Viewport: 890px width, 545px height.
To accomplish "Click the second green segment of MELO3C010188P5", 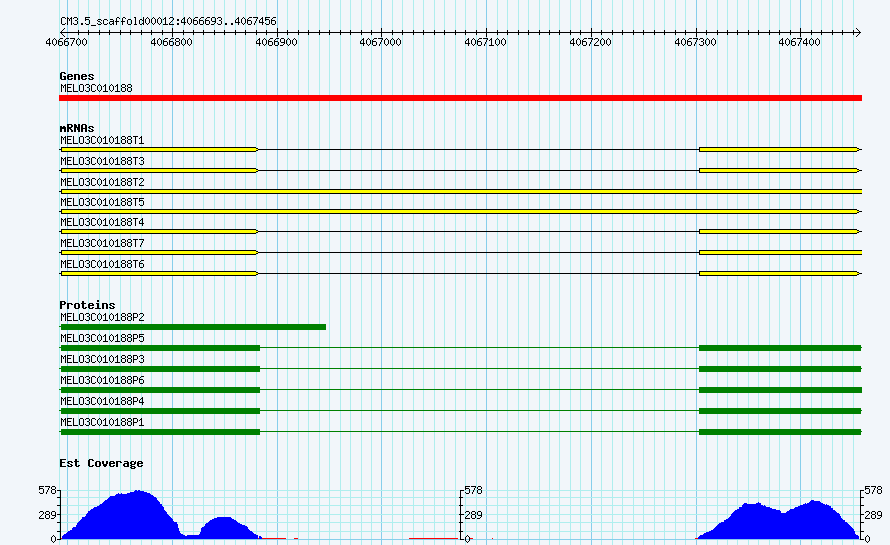I will click(x=780, y=348).
